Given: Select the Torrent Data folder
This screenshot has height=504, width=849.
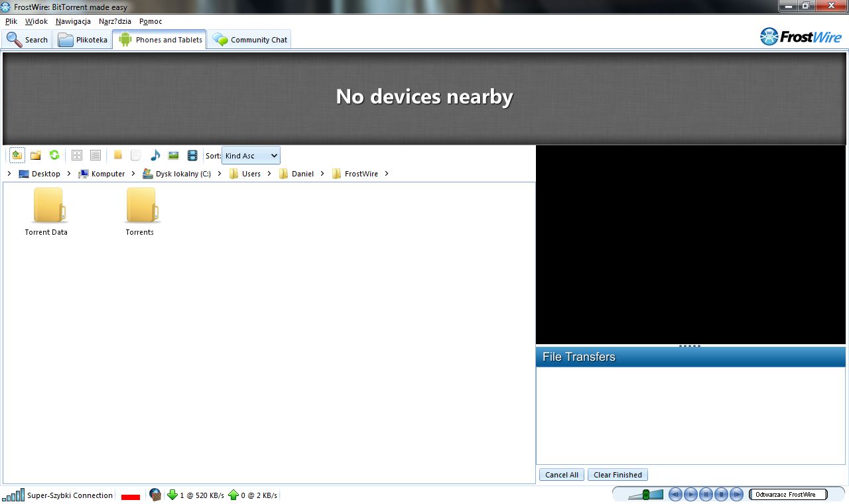Looking at the screenshot, I should point(46,212).
